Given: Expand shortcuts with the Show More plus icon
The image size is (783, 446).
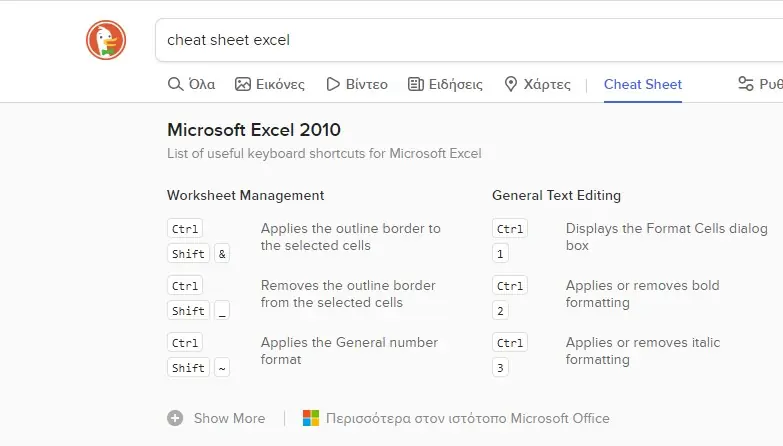Looking at the screenshot, I should tap(175, 418).
